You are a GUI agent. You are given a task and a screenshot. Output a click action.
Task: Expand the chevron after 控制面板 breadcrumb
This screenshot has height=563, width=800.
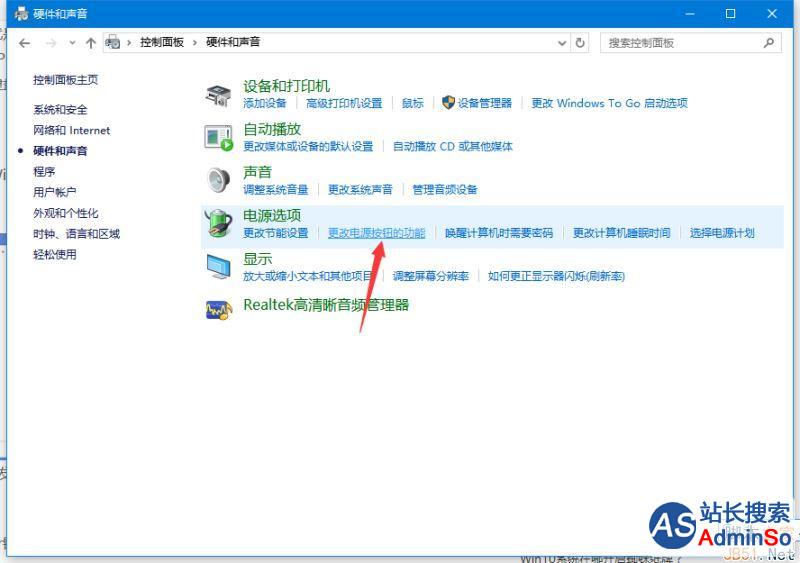click(195, 42)
